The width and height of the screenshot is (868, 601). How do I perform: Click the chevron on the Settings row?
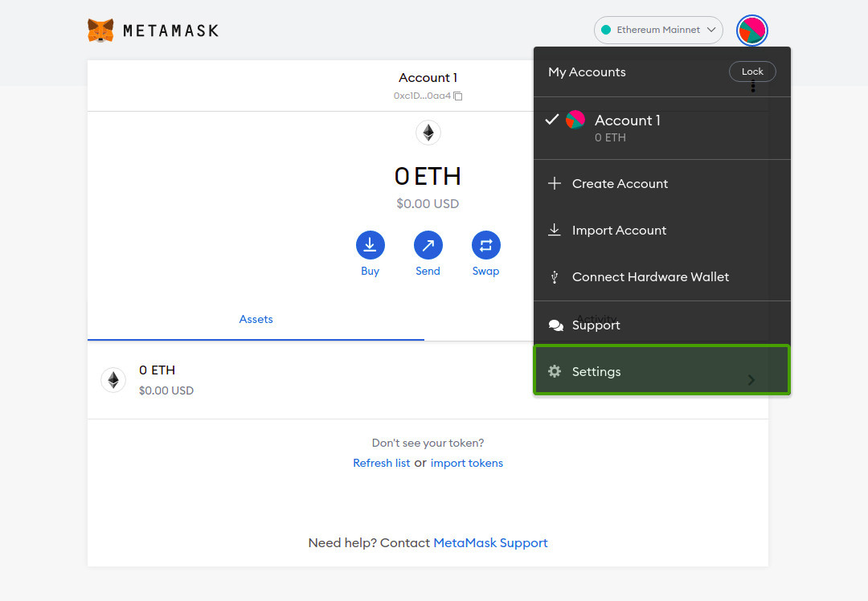pos(751,379)
